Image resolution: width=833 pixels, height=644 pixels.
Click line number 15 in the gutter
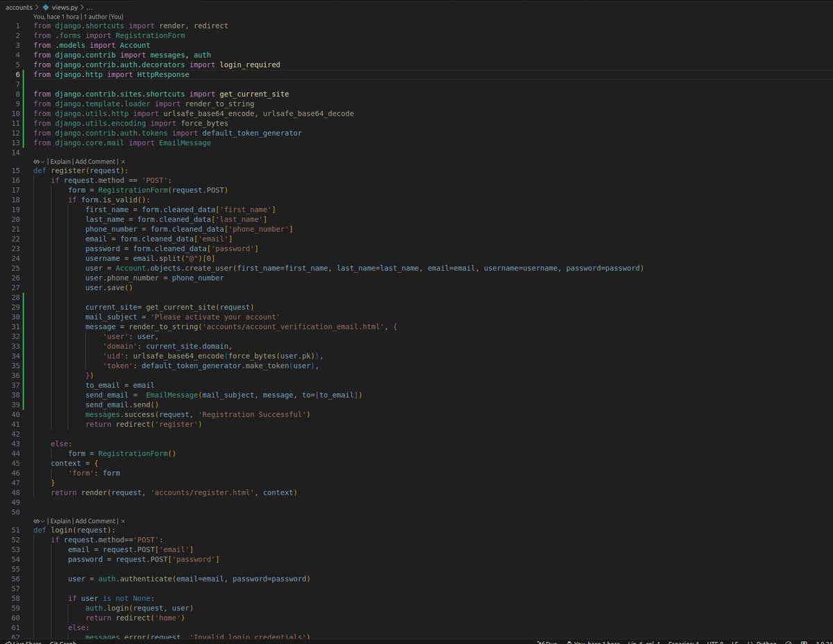pos(16,171)
